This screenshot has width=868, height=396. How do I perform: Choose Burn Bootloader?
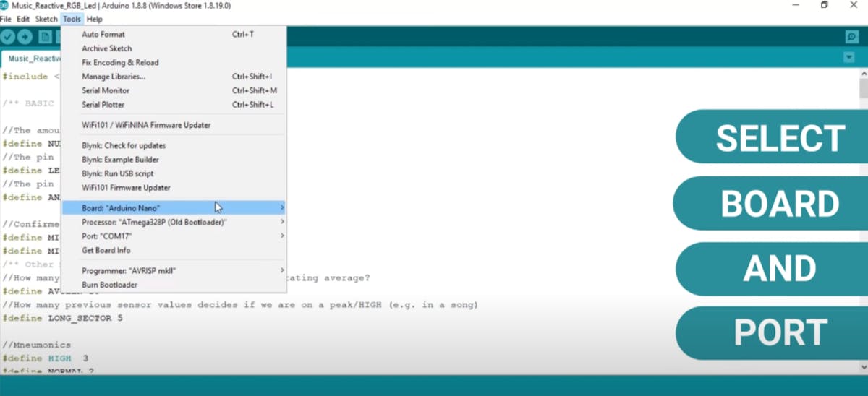174,285
